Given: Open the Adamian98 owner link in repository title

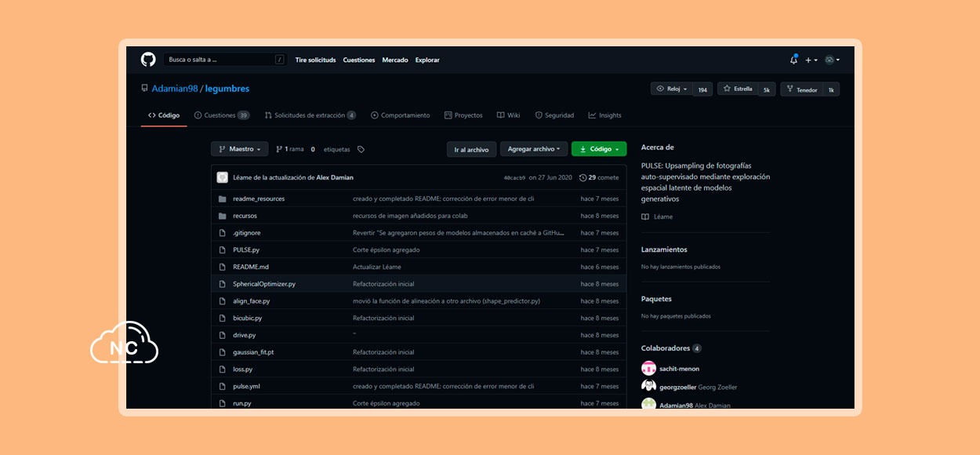Looking at the screenshot, I should (175, 89).
